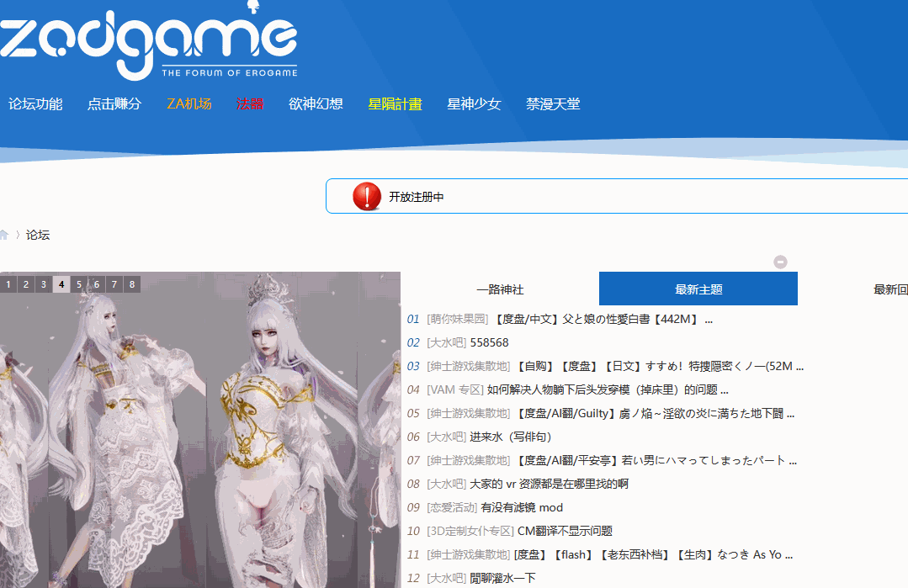908x588 pixels.
Task: Open 星隕計畫 in the navigation bar
Action: pyautogui.click(x=395, y=104)
